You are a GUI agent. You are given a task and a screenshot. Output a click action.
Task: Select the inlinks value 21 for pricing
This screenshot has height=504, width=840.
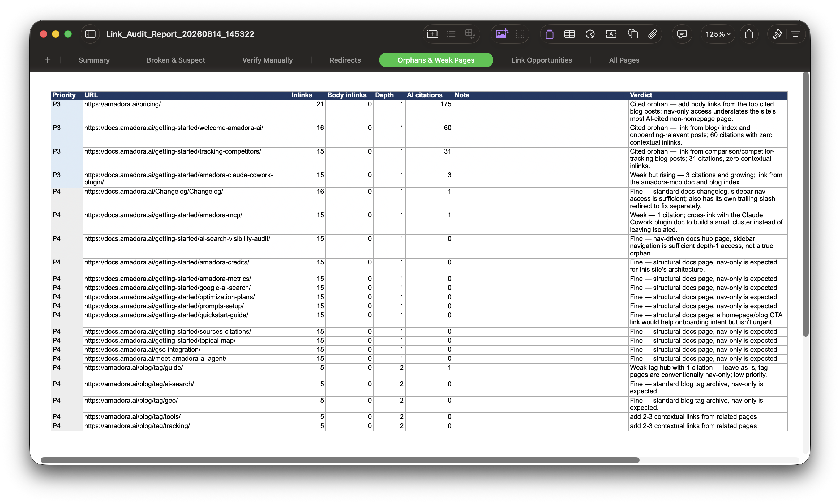pos(307,112)
